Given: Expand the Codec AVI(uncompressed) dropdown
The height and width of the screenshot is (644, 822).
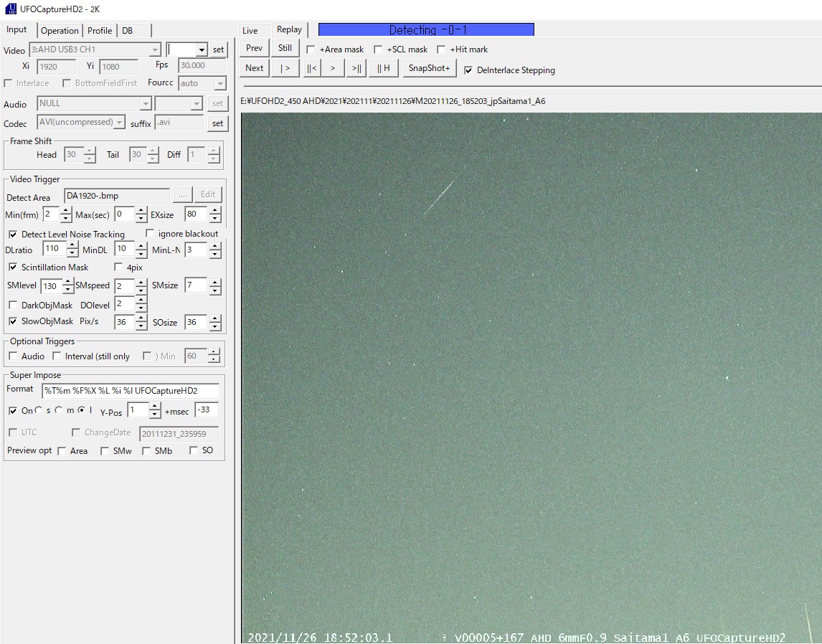Looking at the screenshot, I should (x=119, y=123).
